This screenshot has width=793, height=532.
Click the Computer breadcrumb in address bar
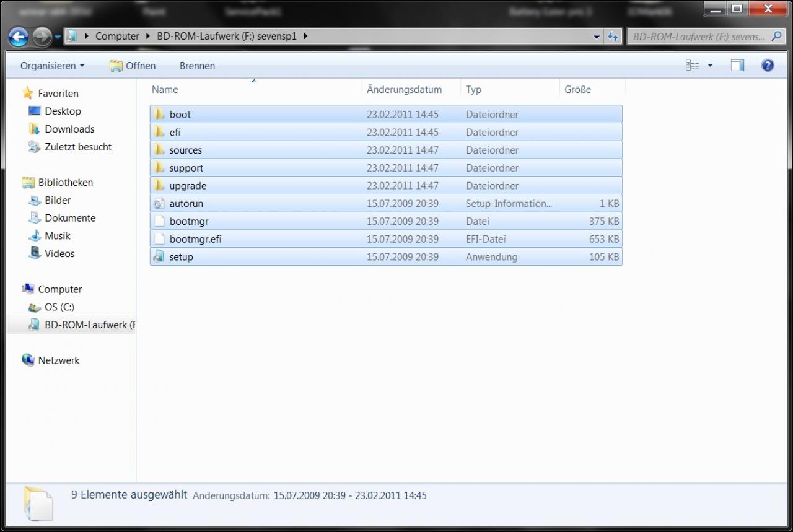[117, 36]
